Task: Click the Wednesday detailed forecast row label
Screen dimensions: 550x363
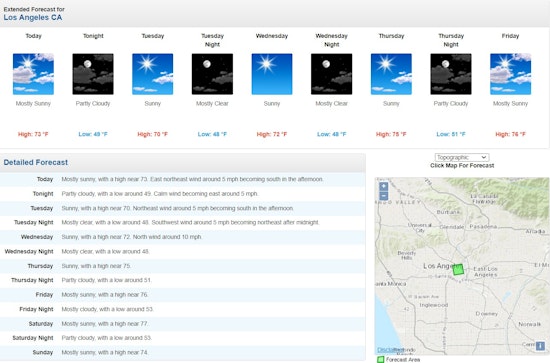Action: tap(37, 237)
